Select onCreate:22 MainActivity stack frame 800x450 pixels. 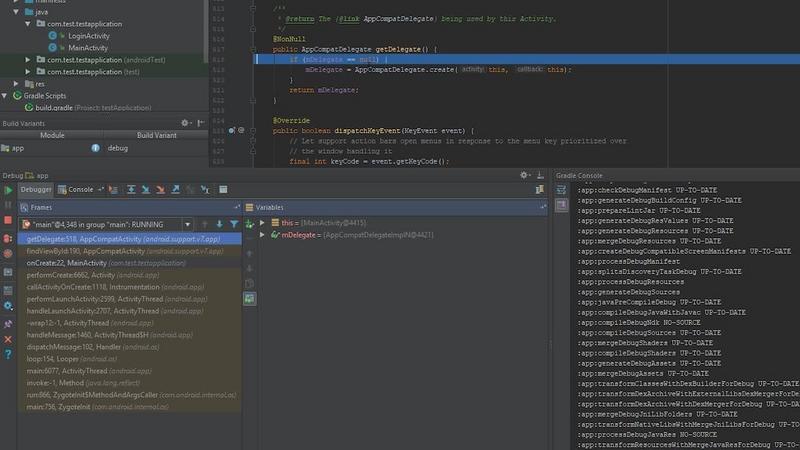click(130, 263)
